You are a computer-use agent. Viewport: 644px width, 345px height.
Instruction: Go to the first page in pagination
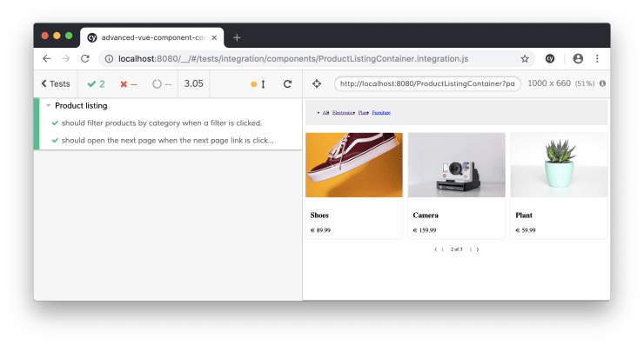(x=435, y=249)
